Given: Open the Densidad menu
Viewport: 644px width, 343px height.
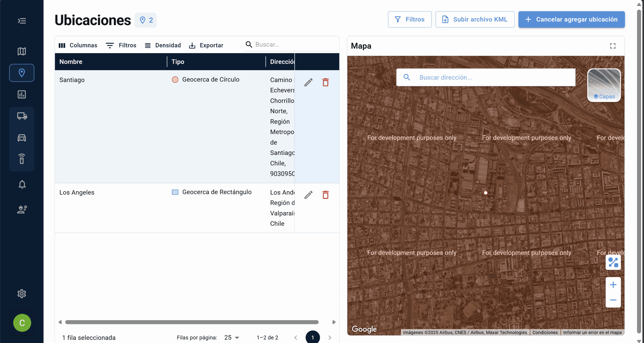Looking at the screenshot, I should [x=163, y=45].
